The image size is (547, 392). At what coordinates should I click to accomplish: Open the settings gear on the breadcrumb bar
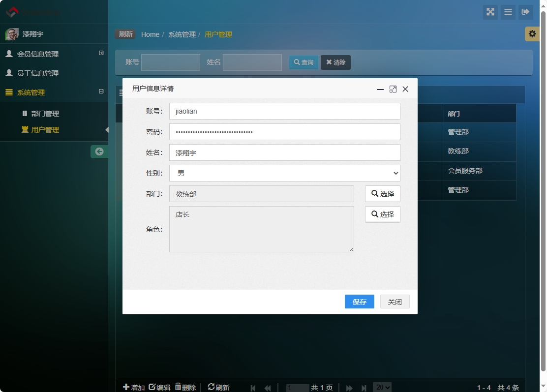pos(532,34)
